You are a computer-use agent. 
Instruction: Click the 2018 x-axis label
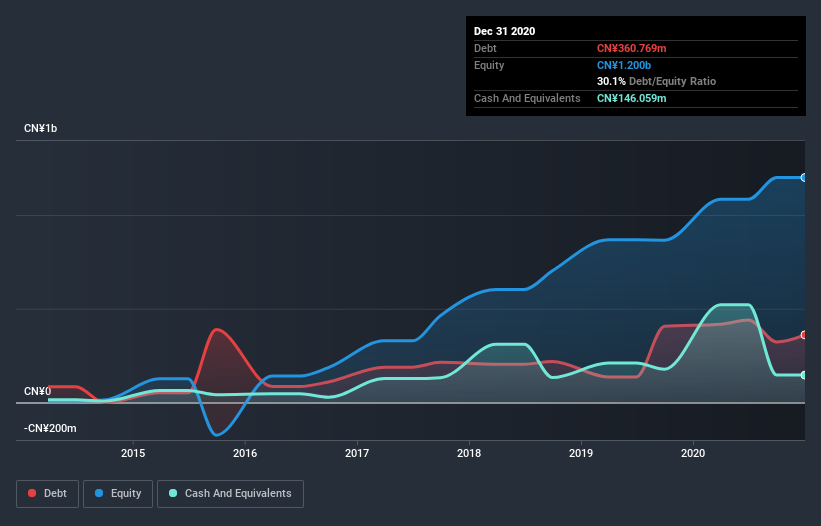click(469, 453)
